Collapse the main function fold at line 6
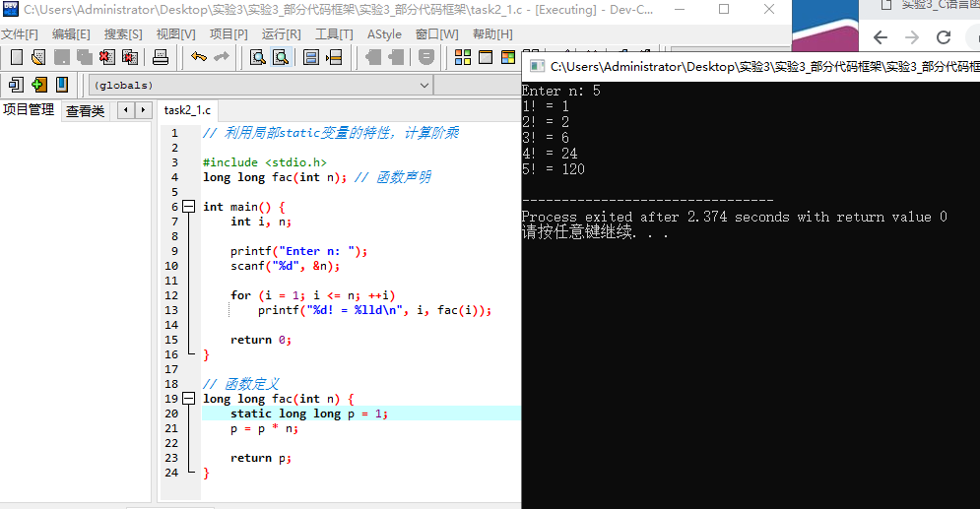The image size is (980, 509). point(188,207)
